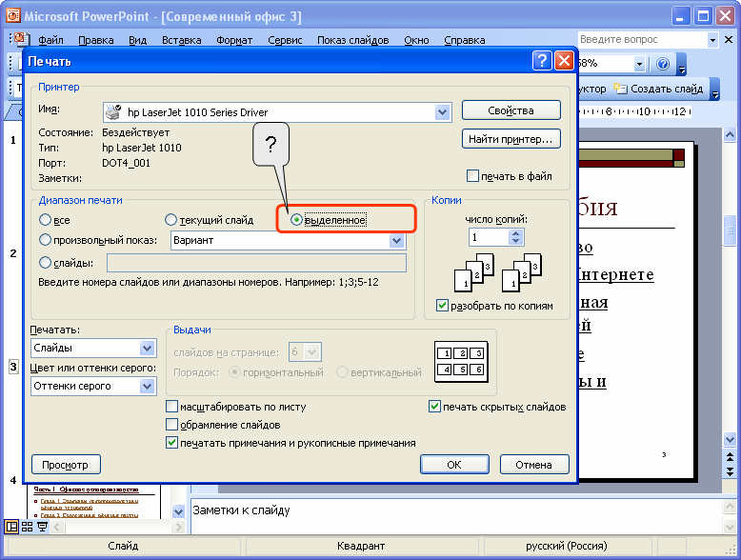Switch to slide sorter view icon

point(27,527)
